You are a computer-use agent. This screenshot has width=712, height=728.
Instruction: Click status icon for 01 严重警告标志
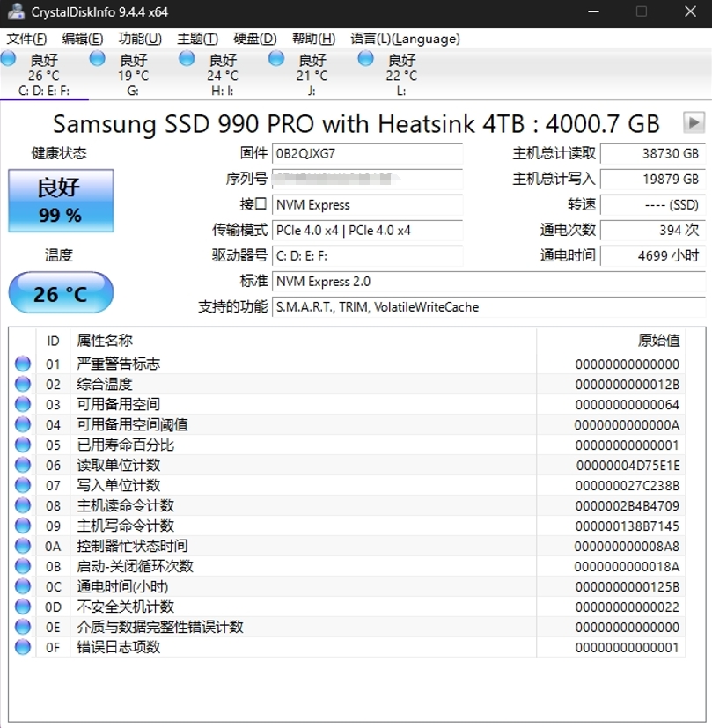(x=23, y=364)
